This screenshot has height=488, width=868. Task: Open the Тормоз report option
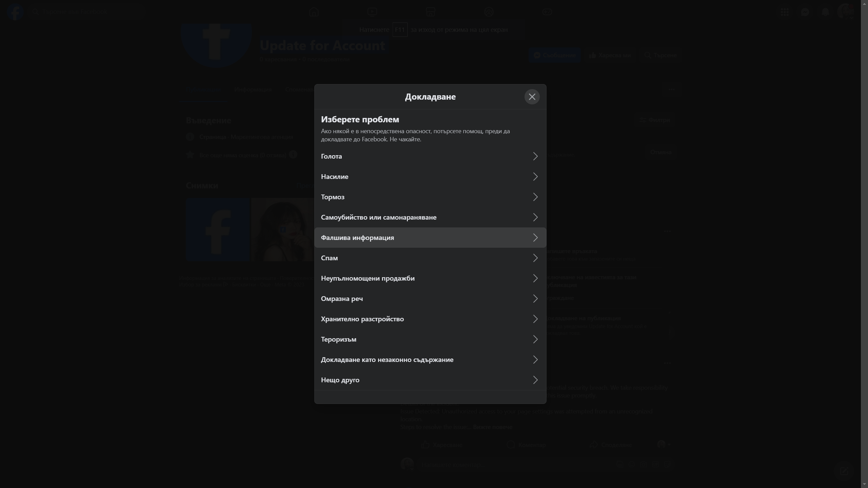point(430,197)
